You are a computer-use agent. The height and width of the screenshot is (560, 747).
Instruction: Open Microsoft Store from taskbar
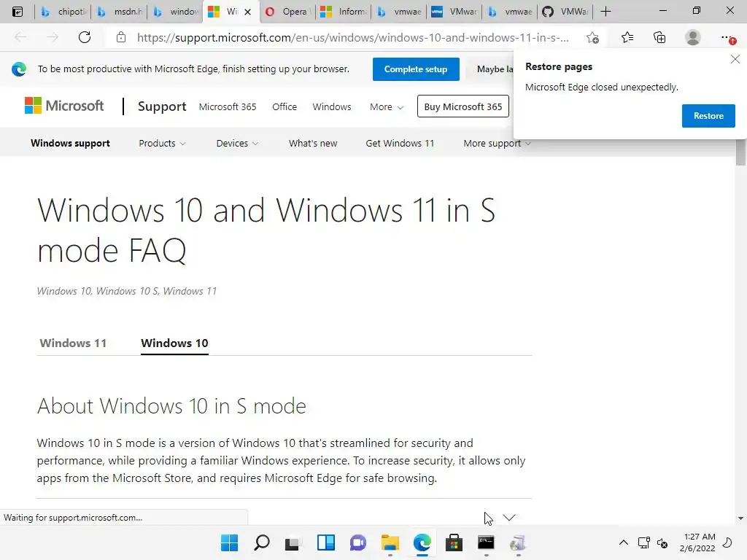(454, 542)
